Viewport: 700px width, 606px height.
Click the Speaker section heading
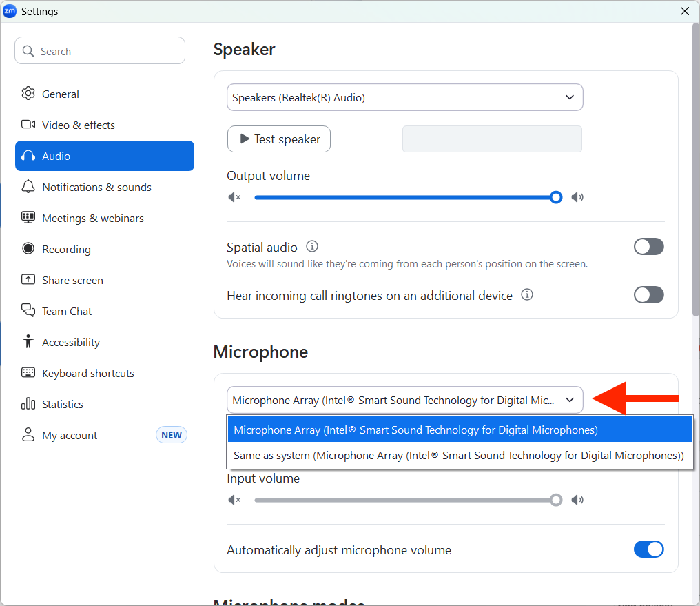[244, 49]
